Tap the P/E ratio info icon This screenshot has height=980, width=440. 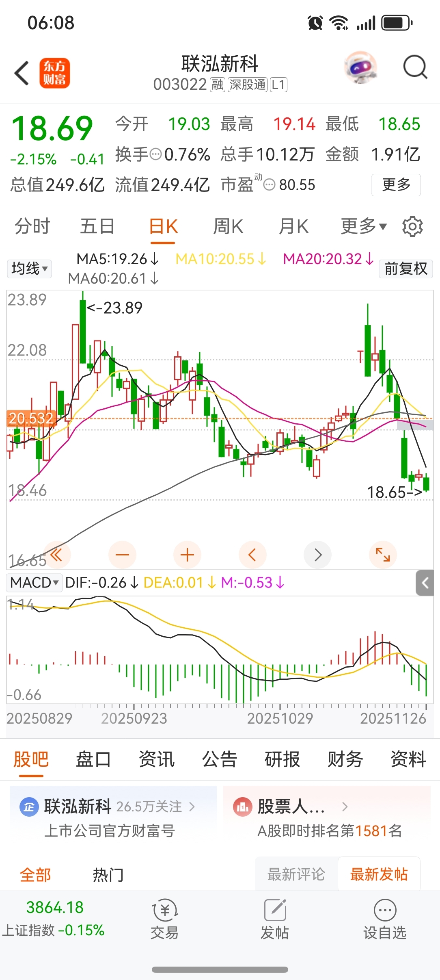coord(270,185)
